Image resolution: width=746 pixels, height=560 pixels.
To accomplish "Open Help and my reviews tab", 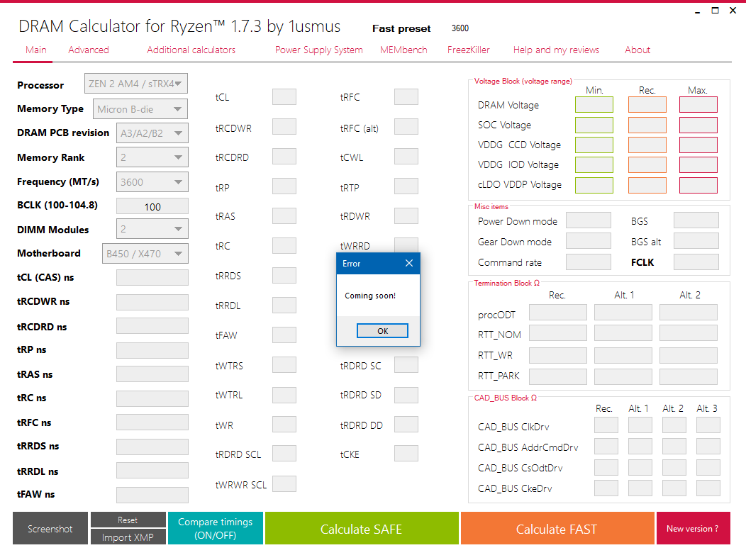I will pyautogui.click(x=556, y=50).
